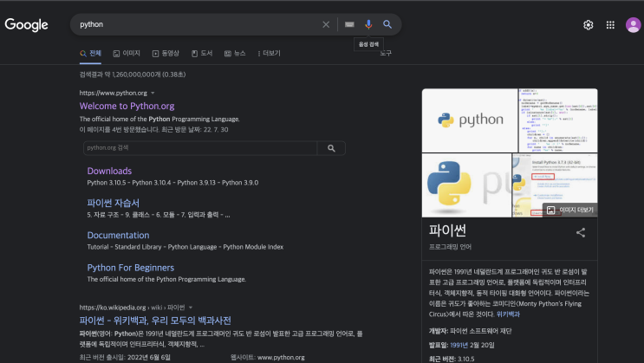
Task: Open the account profile avatar
Action: tap(633, 25)
